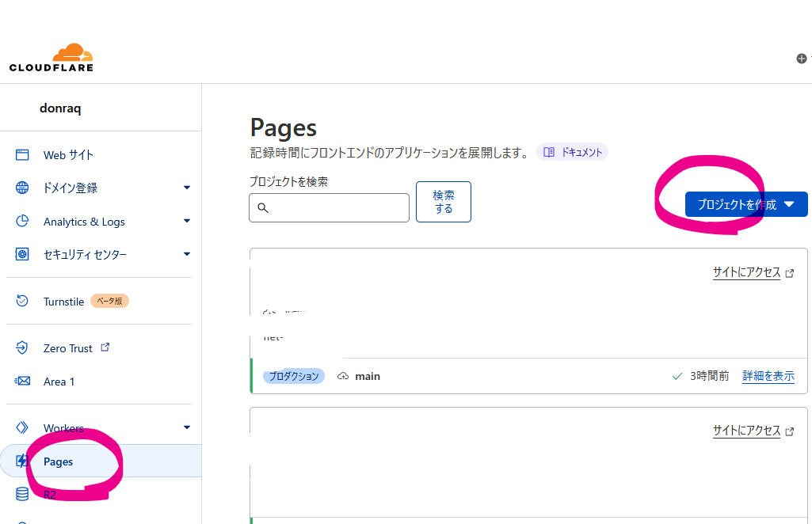The image size is (812, 524).
Task: Click the ドメイン登録 globe icon
Action: [x=22, y=188]
